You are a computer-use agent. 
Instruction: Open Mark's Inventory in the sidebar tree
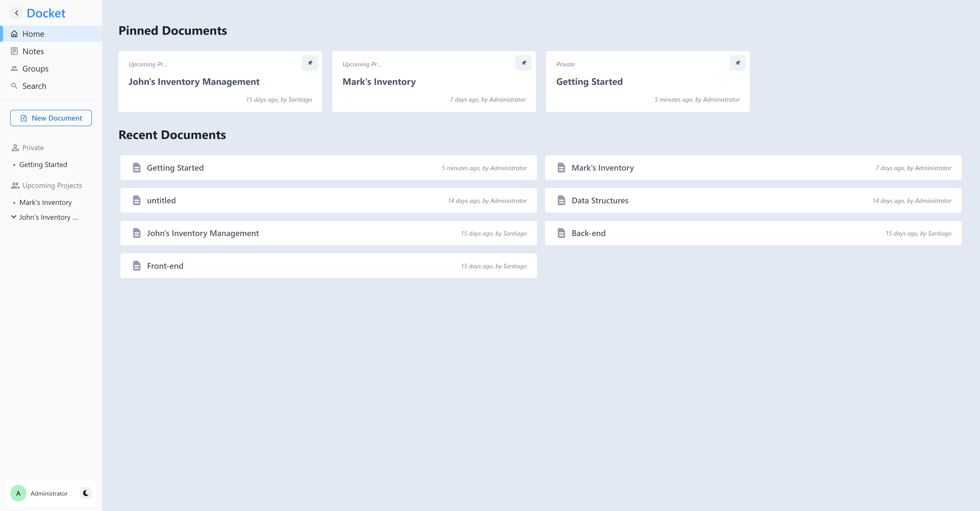[45, 203]
